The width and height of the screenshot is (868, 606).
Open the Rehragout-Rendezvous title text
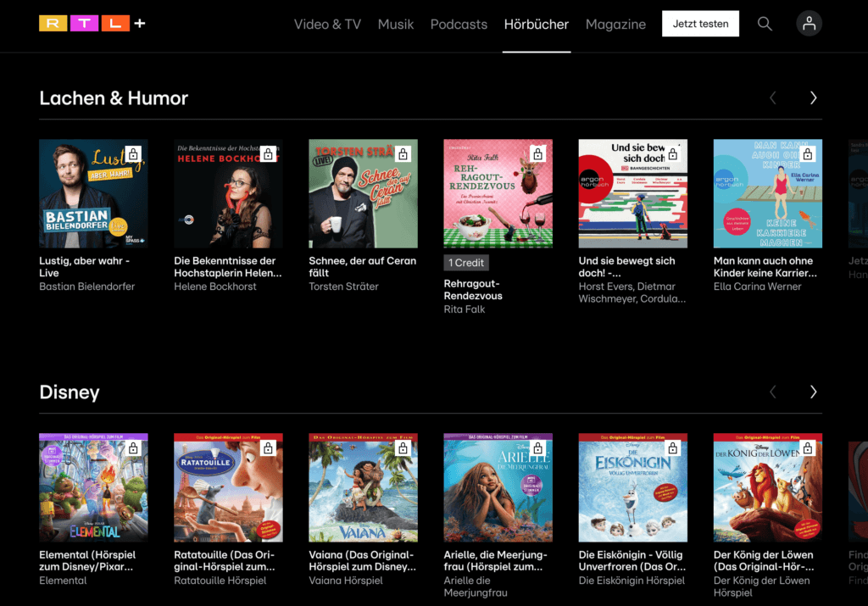473,290
